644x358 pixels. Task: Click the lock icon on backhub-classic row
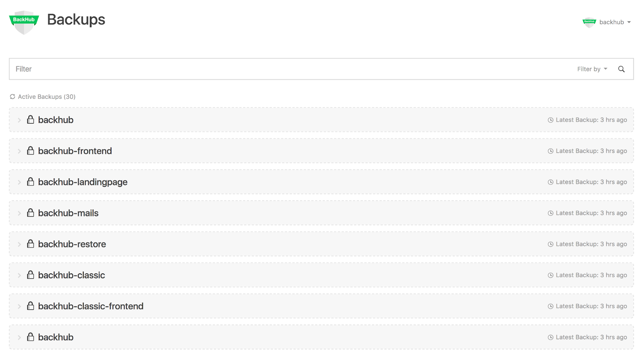tap(30, 275)
